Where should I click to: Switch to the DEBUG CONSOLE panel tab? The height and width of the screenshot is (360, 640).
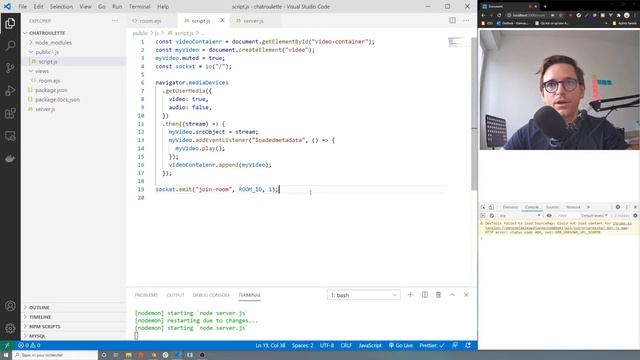click(211, 295)
